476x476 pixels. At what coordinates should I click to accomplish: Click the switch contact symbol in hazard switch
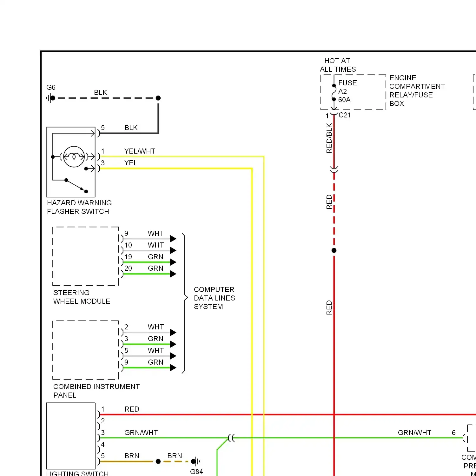(76, 186)
